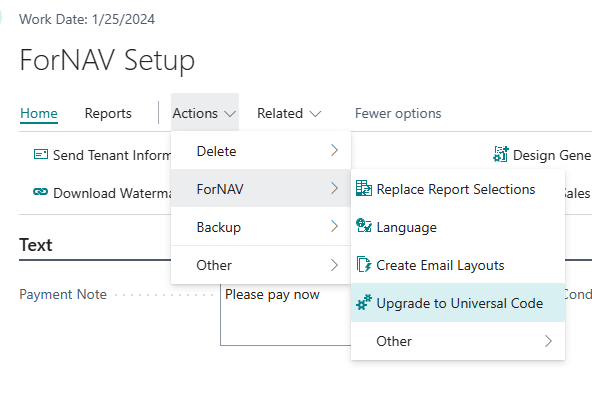This screenshot has height=401, width=592.
Task: Click the ForNAV Setup page title
Action: 107,60
